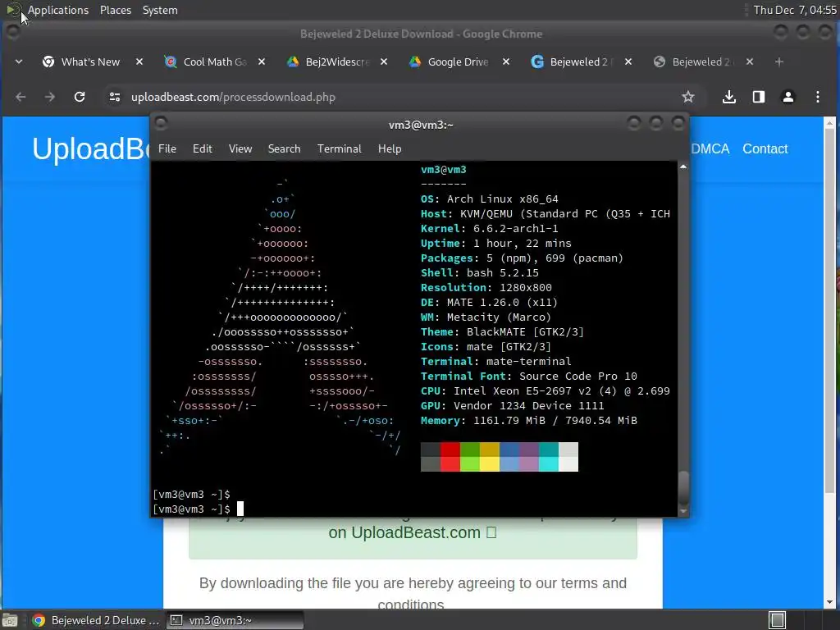Open Search menu in terminal
840x630 pixels.
pyautogui.click(x=284, y=149)
